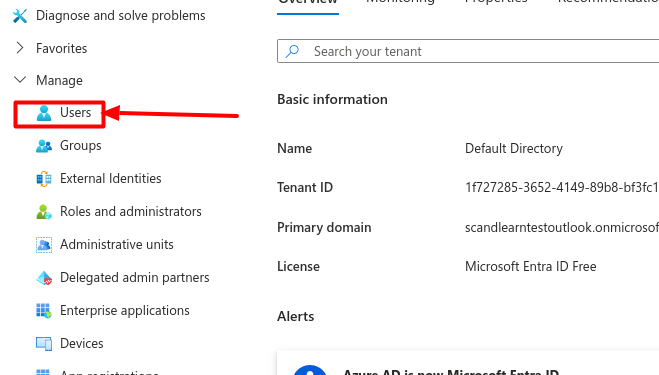Click the Enterprise applications grid icon

pyautogui.click(x=44, y=311)
